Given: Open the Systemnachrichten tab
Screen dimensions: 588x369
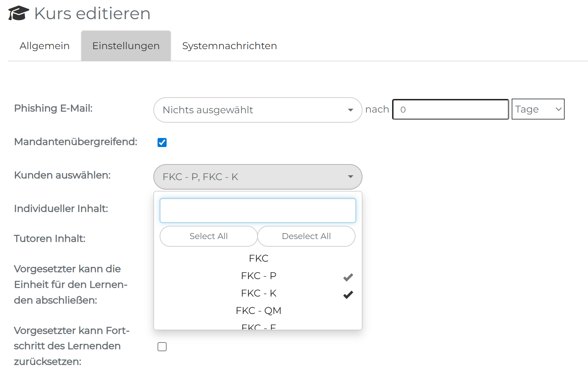Looking at the screenshot, I should click(229, 46).
